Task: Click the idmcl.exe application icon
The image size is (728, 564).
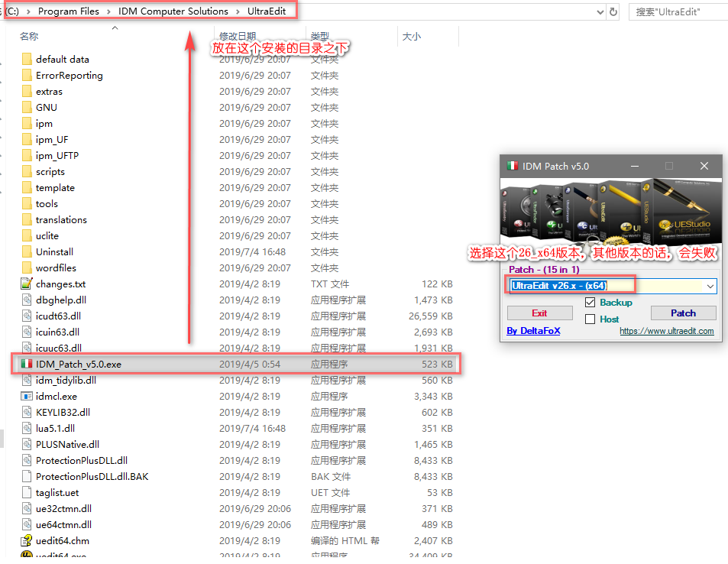Action: pyautogui.click(x=27, y=397)
